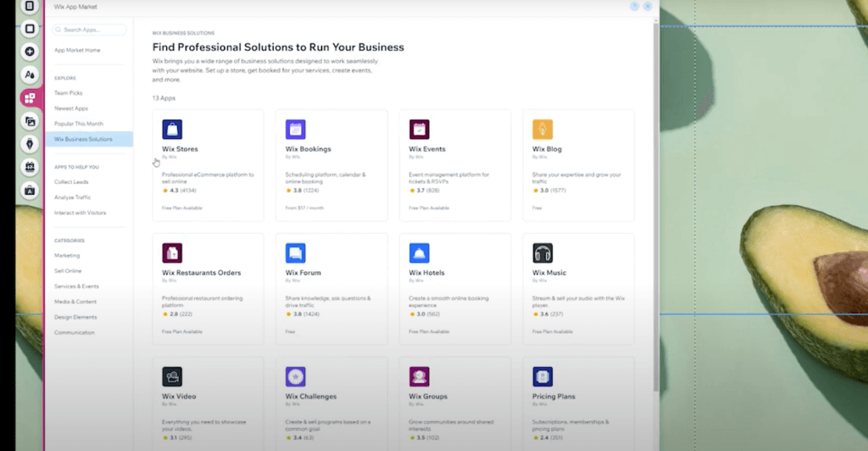Click the App Market vertical scrollbar

click(x=656, y=208)
